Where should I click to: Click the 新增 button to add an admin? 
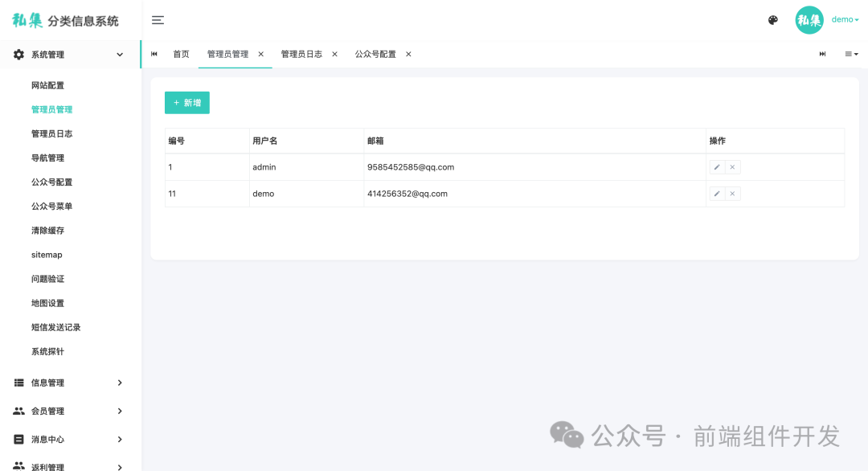186,103
